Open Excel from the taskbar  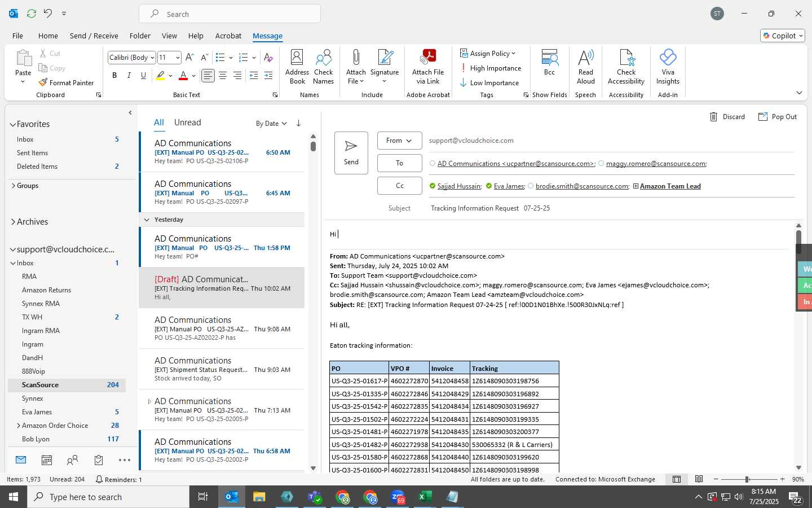[x=425, y=497]
